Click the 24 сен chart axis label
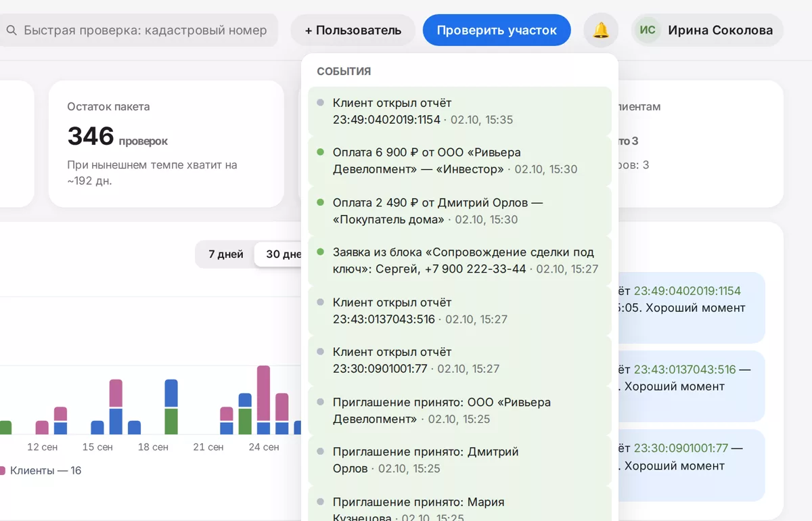The image size is (812, 521). tap(264, 447)
